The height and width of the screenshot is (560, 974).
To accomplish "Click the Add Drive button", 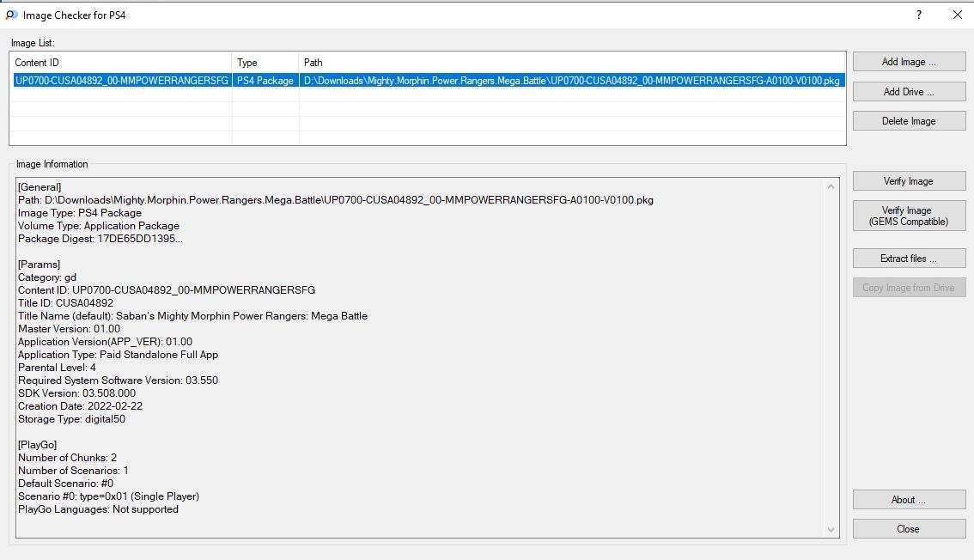I will click(x=909, y=91).
